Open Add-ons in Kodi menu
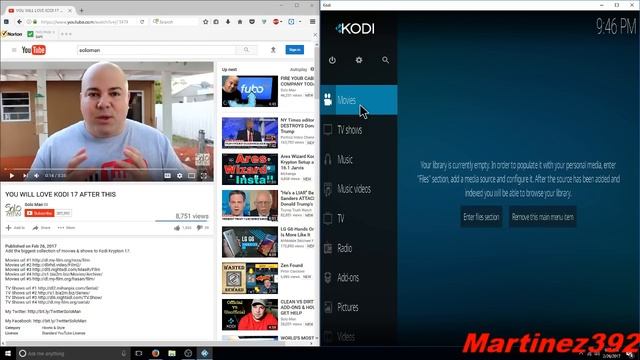640x360 pixels. [359, 278]
